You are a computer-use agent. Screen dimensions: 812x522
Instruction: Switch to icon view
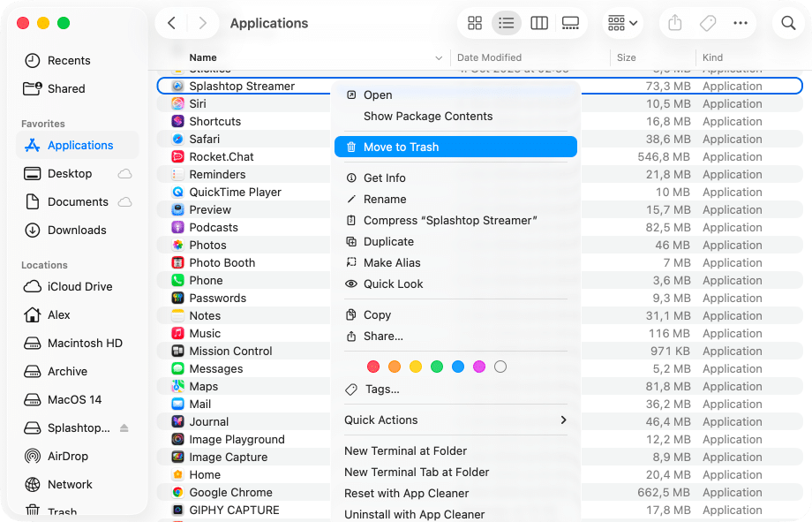(x=475, y=24)
